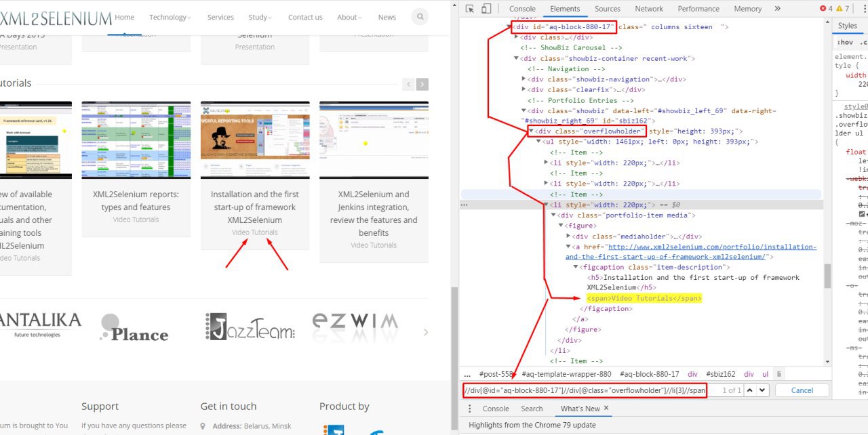
Task: Click the XML2SELENIUM site logo
Action: click(55, 18)
